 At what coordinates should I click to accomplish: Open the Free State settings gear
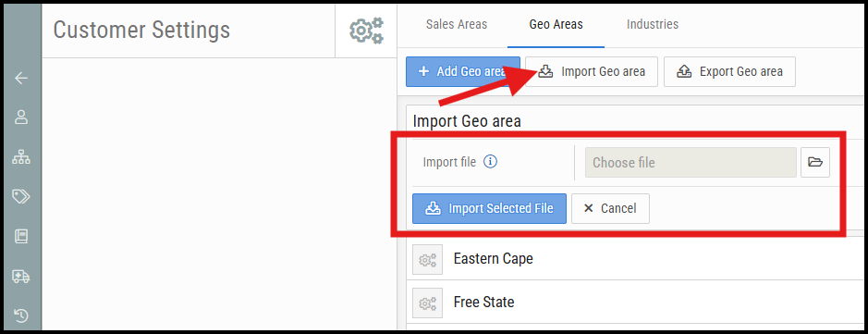tap(427, 303)
